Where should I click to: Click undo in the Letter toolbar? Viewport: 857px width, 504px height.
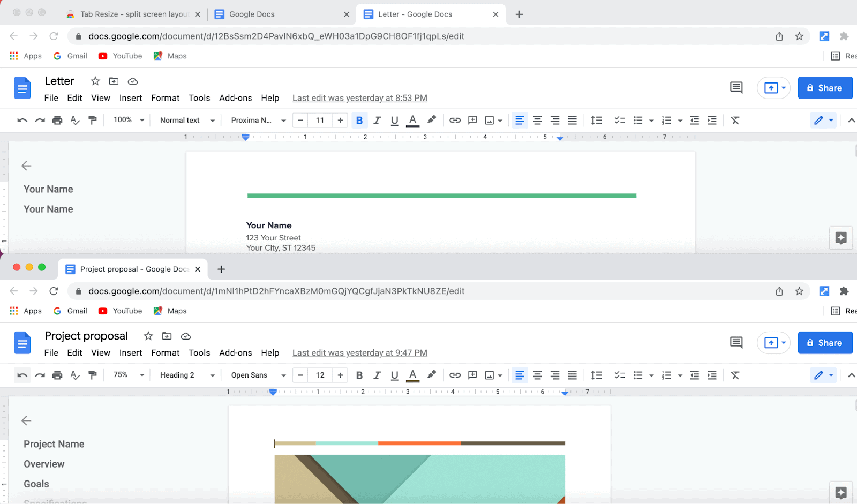pos(22,121)
